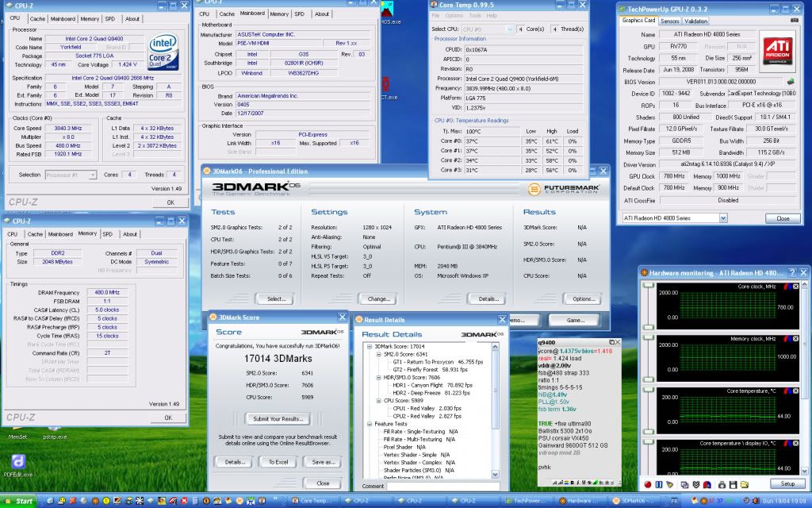Click the red record button in Hardware monitoring

click(x=648, y=483)
